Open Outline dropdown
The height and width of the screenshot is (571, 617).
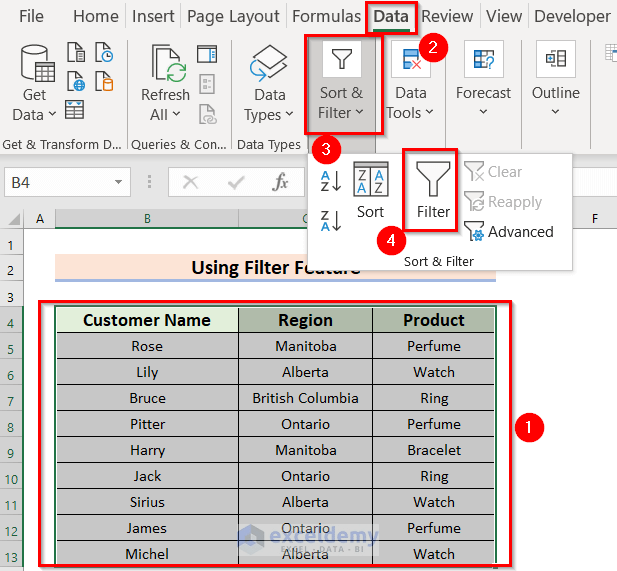coord(556,79)
